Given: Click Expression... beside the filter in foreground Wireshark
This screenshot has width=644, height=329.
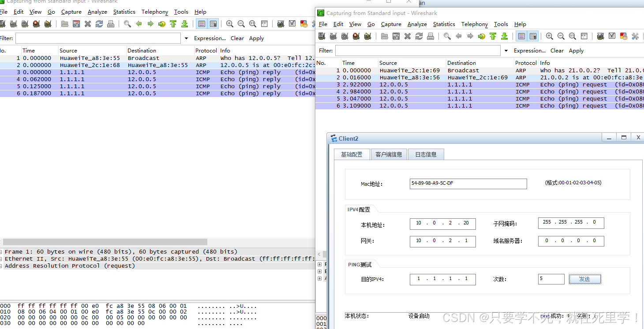Looking at the screenshot, I should [529, 51].
